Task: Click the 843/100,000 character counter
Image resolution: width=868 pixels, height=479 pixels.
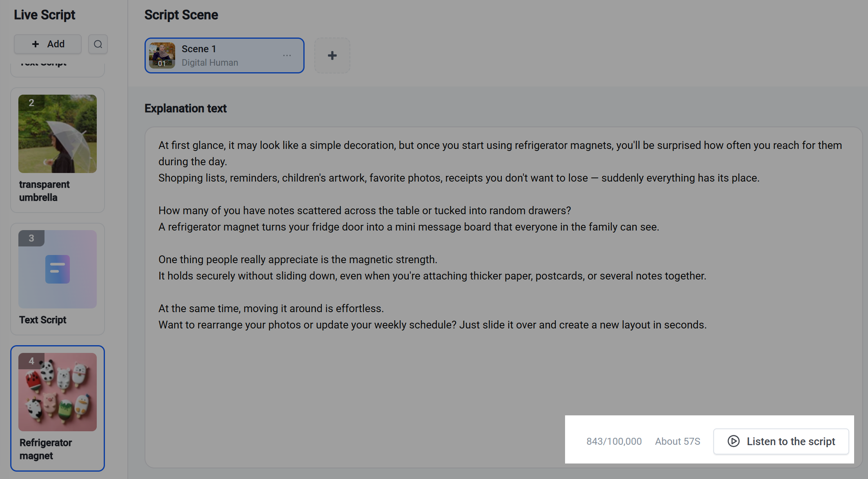Action: (x=614, y=441)
